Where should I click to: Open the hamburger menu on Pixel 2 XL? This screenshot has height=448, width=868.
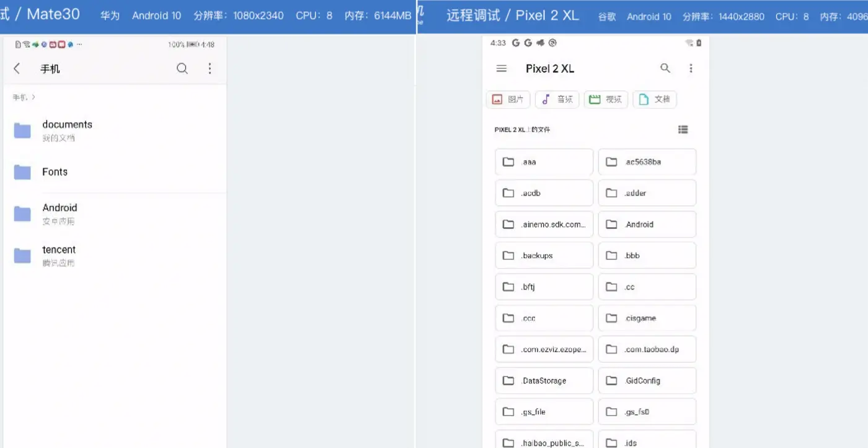[x=502, y=68]
